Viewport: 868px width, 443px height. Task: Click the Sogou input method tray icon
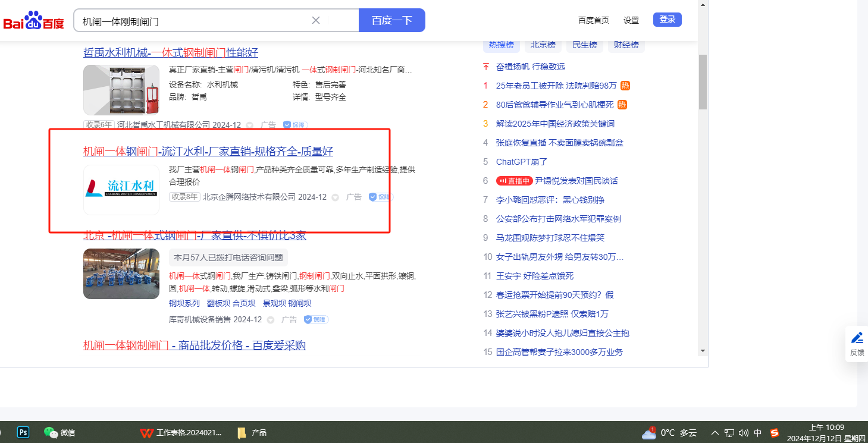click(774, 433)
